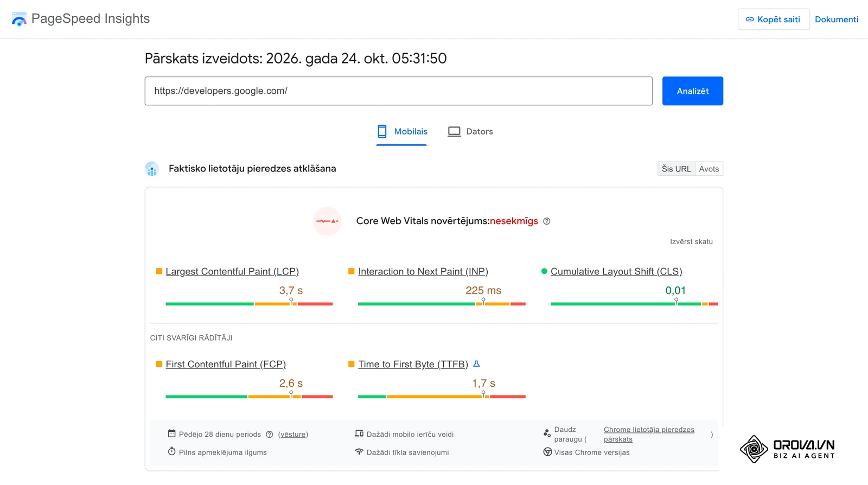Click the Chrome icon for Visas Chrome versijas

click(x=547, y=452)
